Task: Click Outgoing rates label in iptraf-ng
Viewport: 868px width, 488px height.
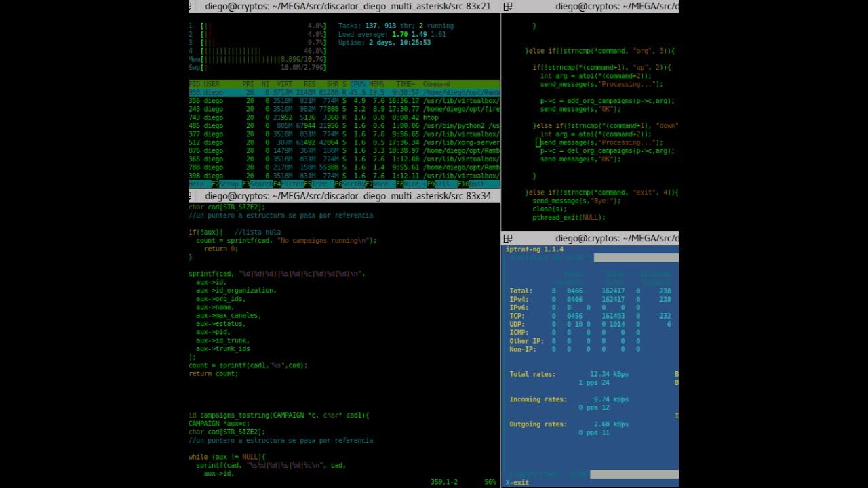Action: pos(538,424)
